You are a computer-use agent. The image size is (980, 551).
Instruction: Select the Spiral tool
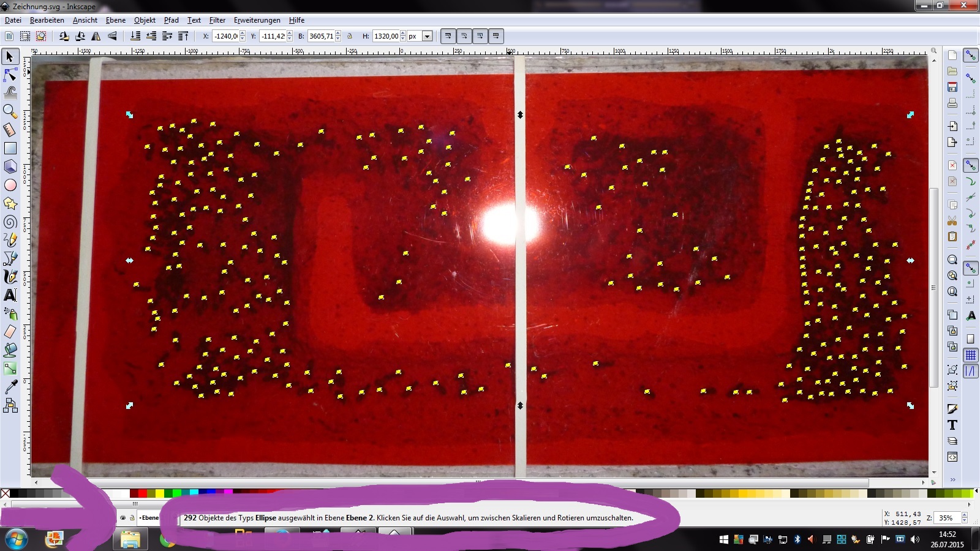pos(10,222)
